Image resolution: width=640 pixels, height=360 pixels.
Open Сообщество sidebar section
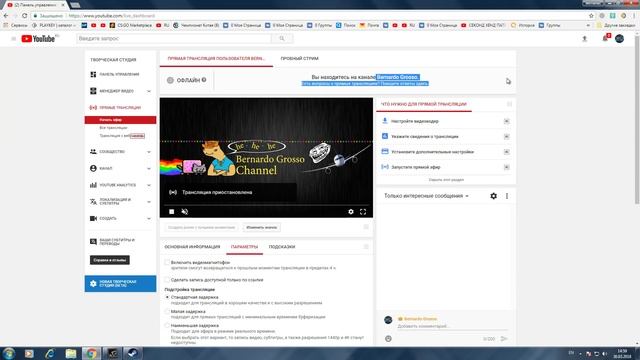pos(112,152)
